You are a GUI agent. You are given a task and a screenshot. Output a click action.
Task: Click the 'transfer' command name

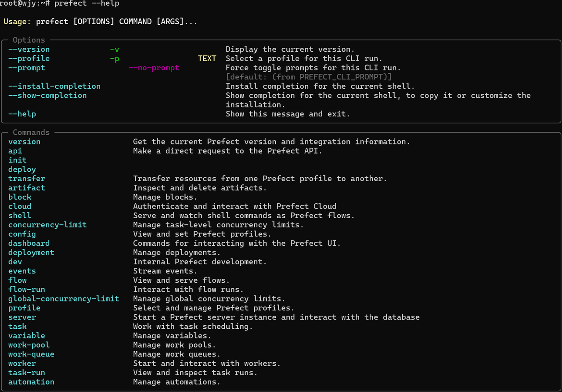[x=27, y=179]
